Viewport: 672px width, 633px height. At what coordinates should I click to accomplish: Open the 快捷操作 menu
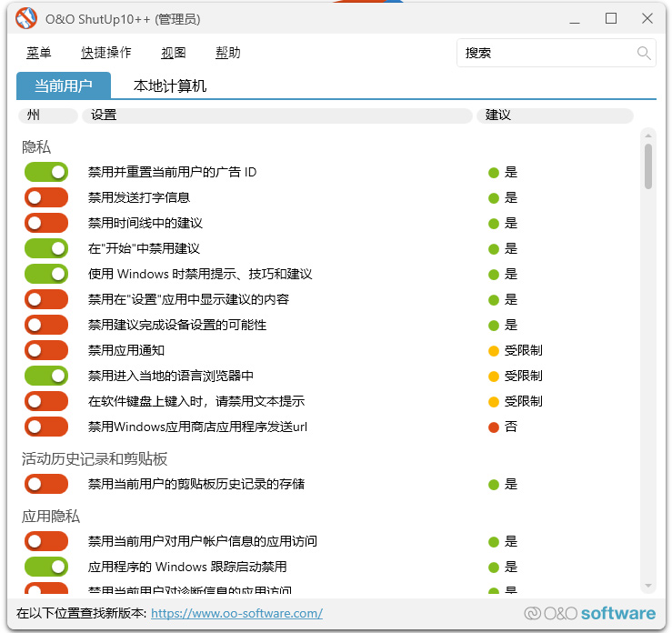(x=105, y=53)
